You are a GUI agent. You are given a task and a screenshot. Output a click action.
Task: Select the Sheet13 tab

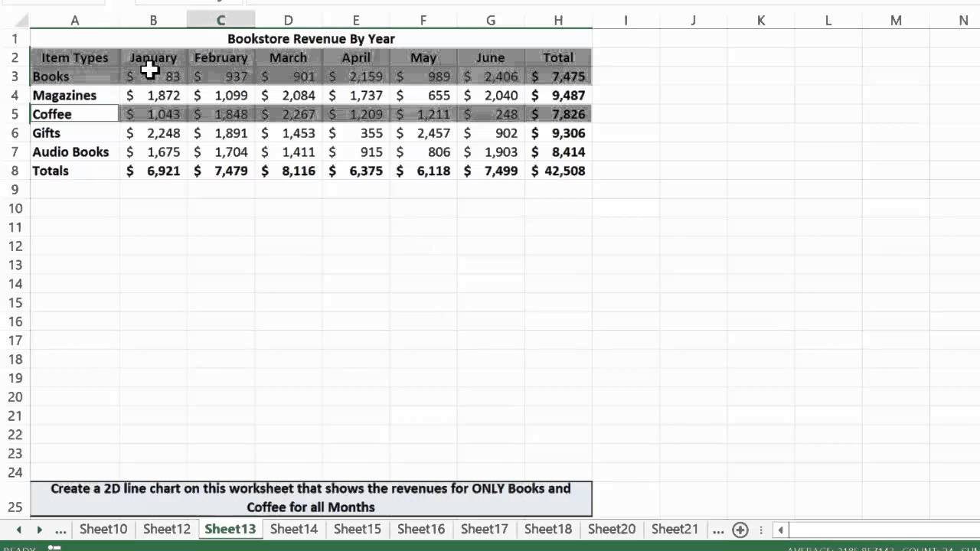(x=230, y=529)
